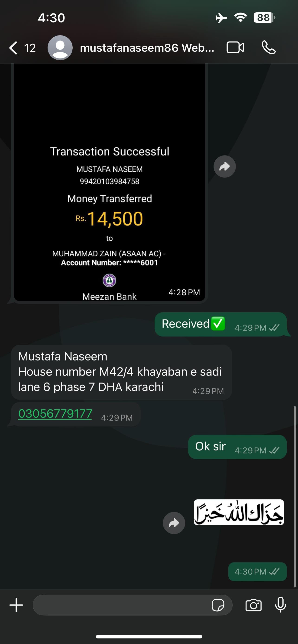Open the contact profile picture
The height and width of the screenshot is (644, 298).
click(60, 48)
